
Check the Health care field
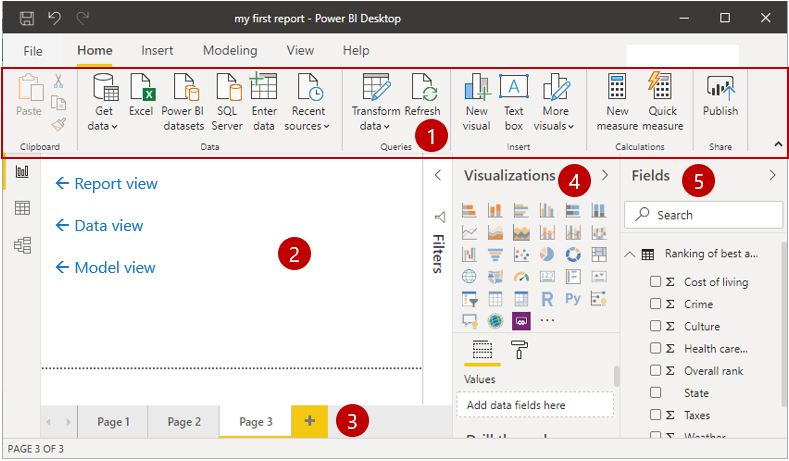(x=655, y=348)
